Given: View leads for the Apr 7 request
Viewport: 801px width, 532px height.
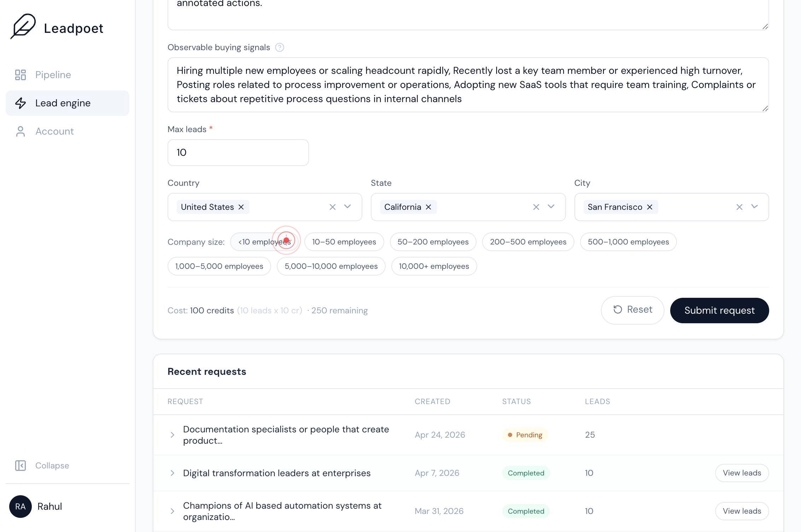Looking at the screenshot, I should 742,473.
